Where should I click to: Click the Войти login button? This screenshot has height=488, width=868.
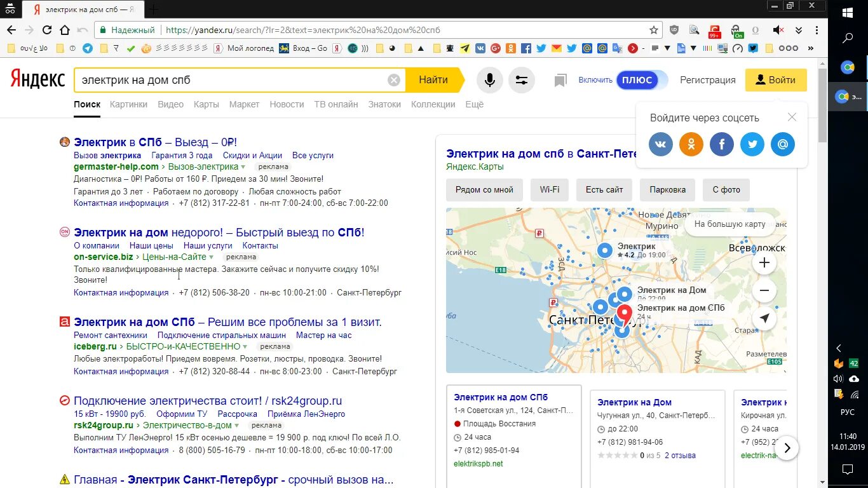776,80
